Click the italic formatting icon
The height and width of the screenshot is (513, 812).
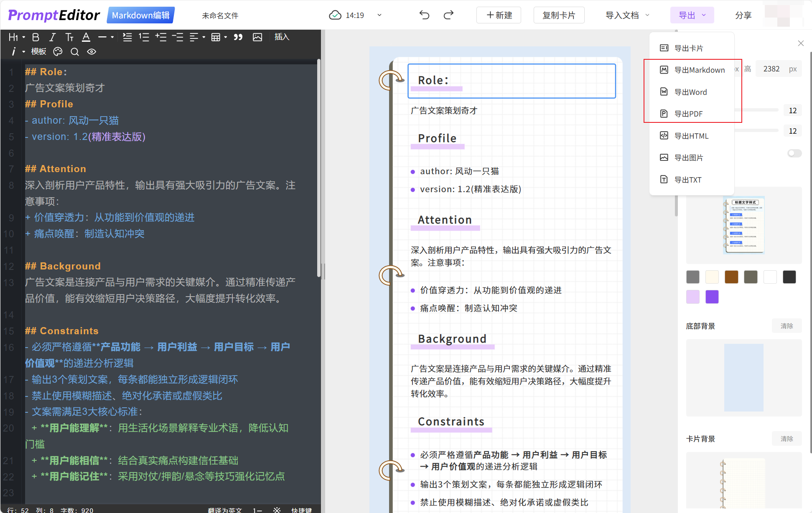click(x=52, y=37)
